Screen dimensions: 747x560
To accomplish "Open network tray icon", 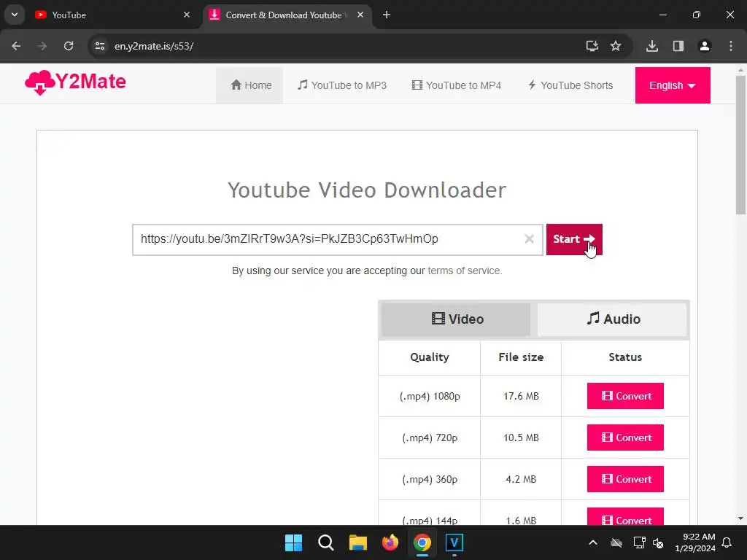I will tap(639, 542).
